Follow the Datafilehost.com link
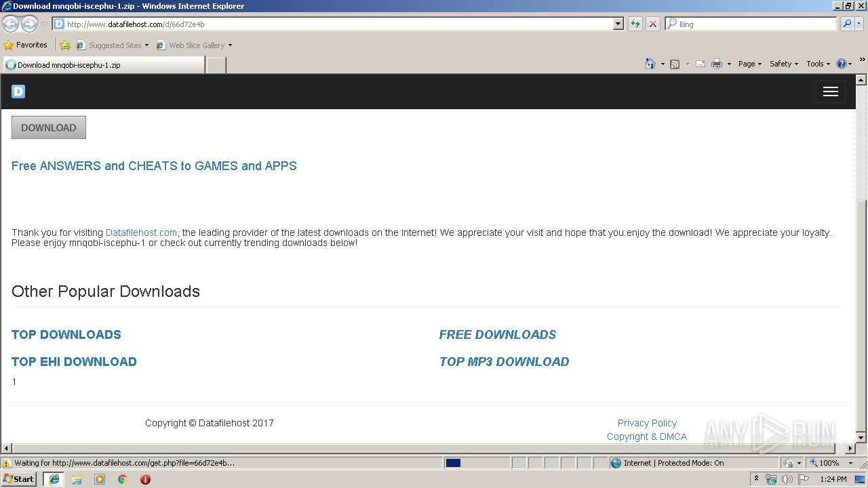The height and width of the screenshot is (488, 868). pyautogui.click(x=141, y=232)
